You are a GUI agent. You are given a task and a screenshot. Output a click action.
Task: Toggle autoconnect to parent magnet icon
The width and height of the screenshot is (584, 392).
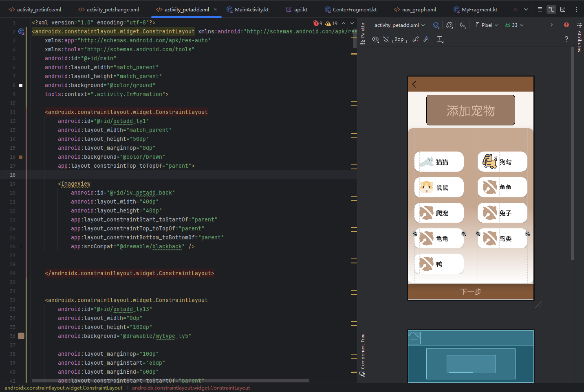386,39
